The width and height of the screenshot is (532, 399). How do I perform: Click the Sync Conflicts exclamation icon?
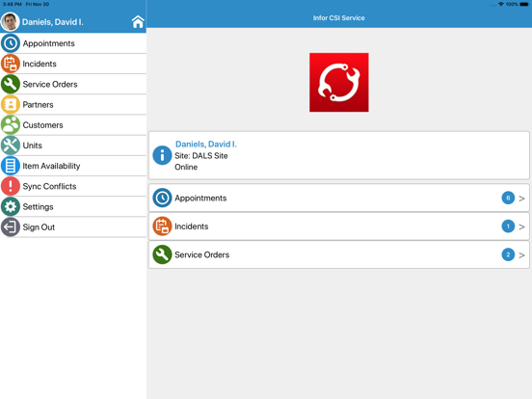pyautogui.click(x=11, y=186)
